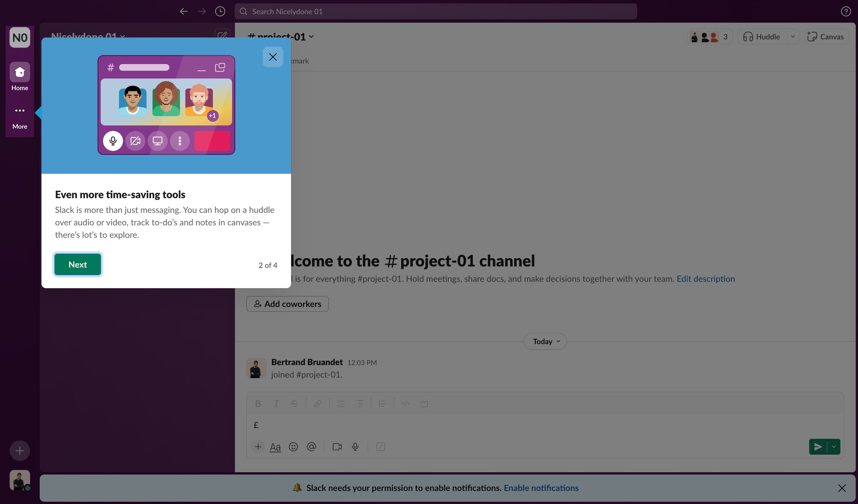Open the schedule send dropdown arrow
The width and height of the screenshot is (858, 504).
[x=834, y=447]
